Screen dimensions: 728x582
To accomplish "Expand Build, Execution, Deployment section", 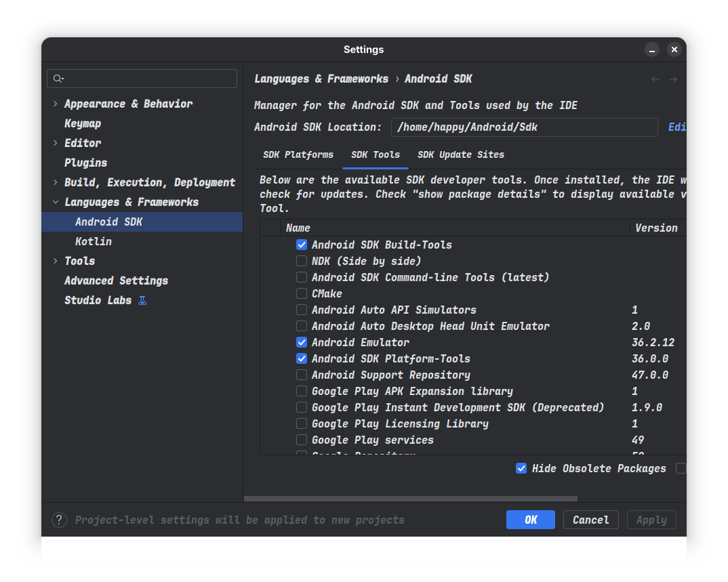I will click(56, 182).
